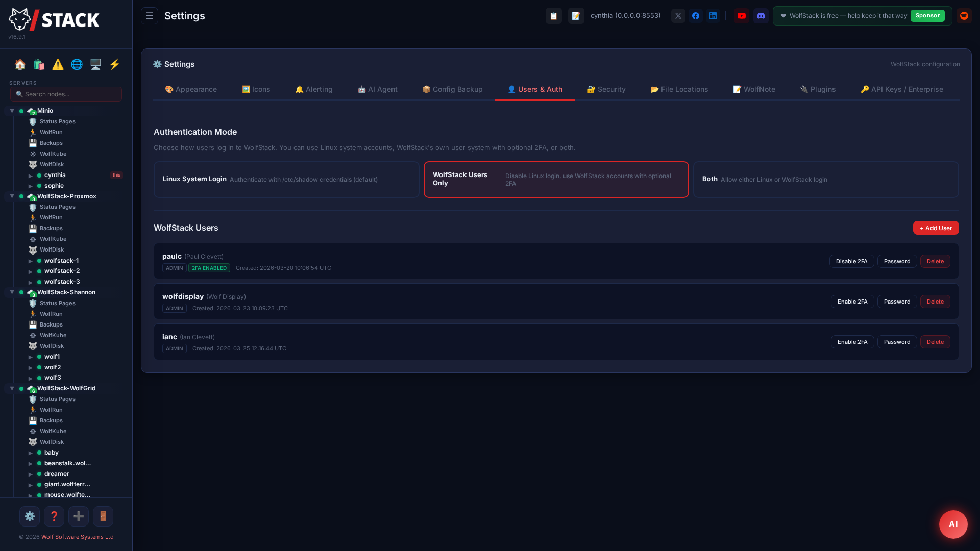Collapse the WolfStack-WolfGrid cluster
This screenshot has width=980, height=551.
tap(12, 388)
